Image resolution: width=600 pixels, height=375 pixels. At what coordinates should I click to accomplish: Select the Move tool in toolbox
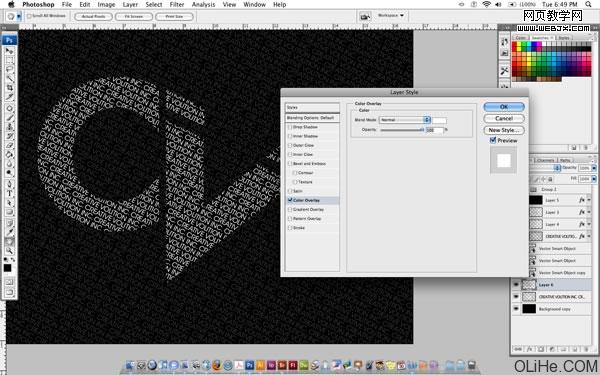10,51
